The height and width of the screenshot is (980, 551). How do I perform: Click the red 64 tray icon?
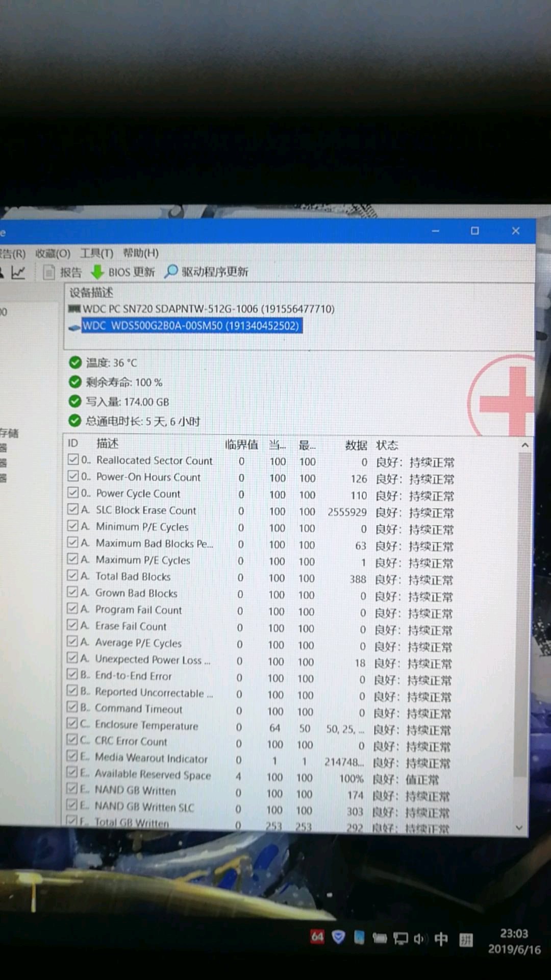point(317,936)
